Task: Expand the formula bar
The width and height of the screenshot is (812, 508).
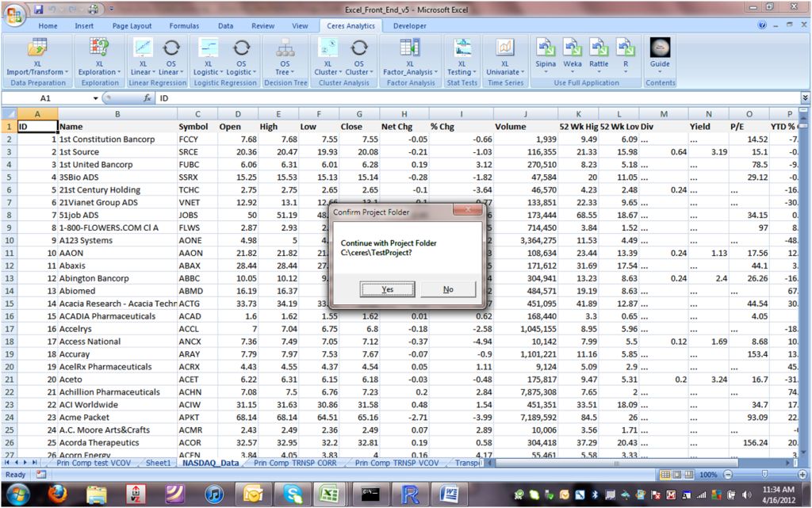Action: point(804,97)
